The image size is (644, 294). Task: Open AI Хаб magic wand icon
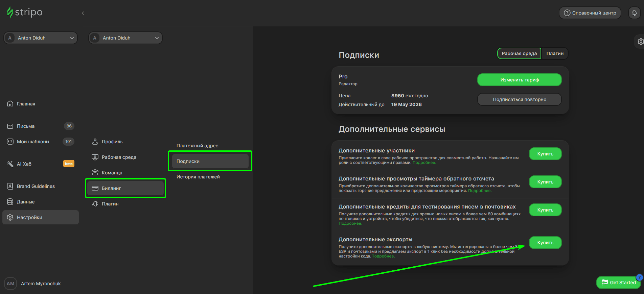pos(10,164)
